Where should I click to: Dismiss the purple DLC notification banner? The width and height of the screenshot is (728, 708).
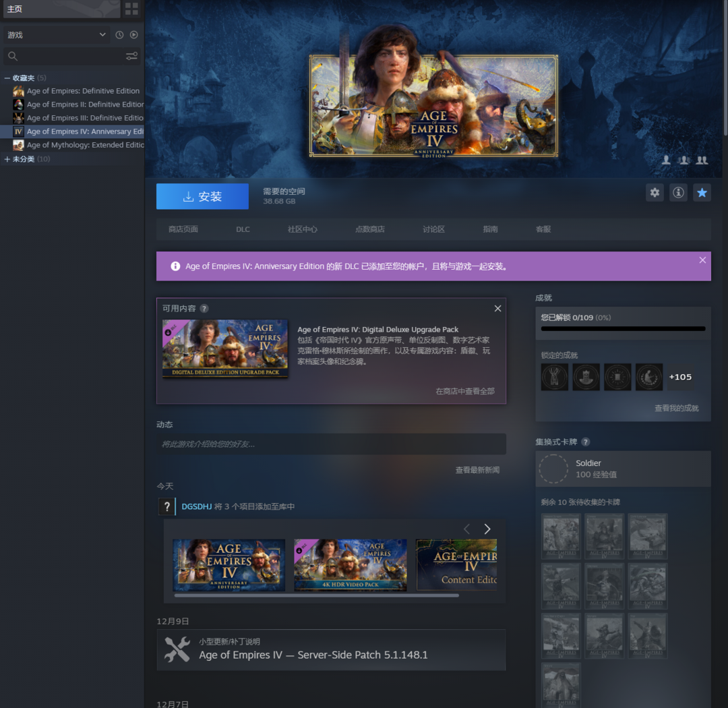[702, 260]
